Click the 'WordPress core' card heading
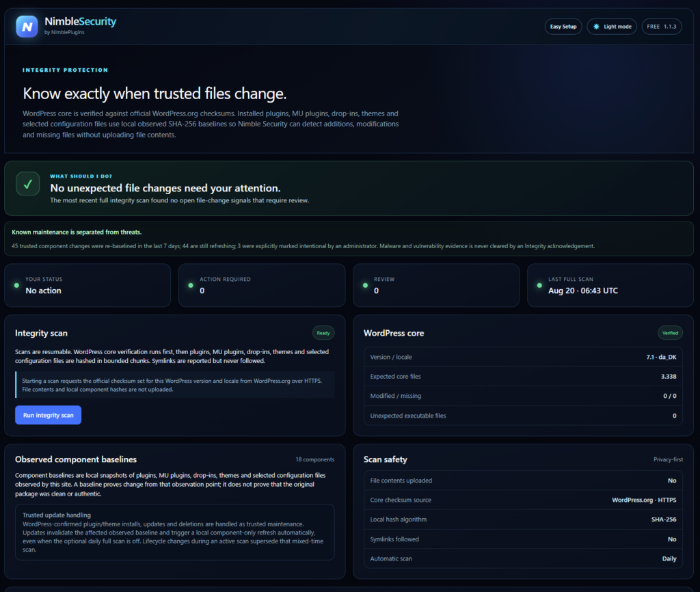The image size is (700, 592). [x=394, y=333]
